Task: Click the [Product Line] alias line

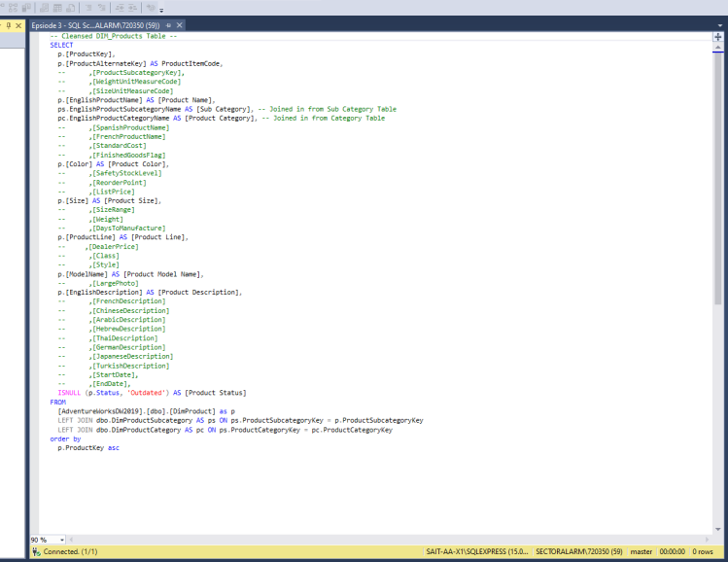Action: [x=123, y=237]
